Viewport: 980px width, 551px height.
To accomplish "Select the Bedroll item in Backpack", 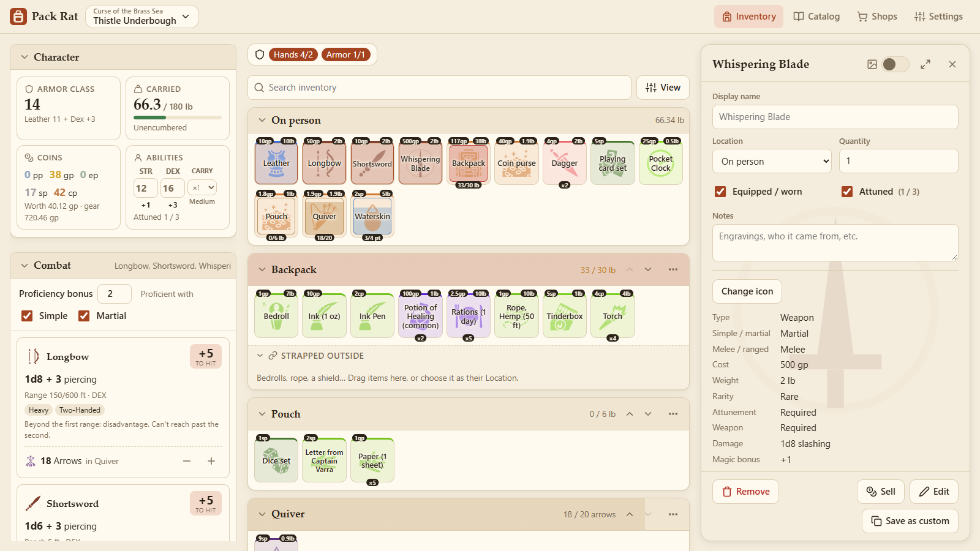I will (x=276, y=316).
